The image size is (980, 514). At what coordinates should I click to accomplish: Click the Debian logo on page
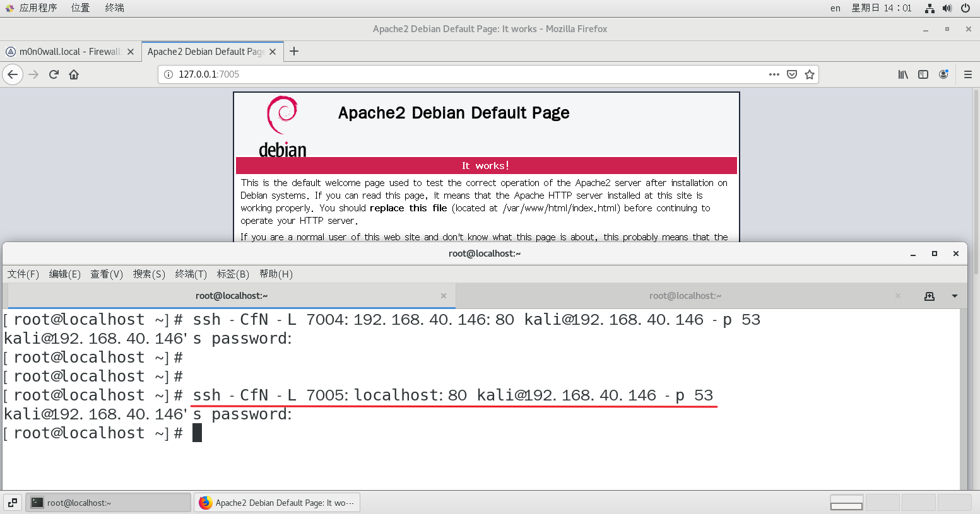pos(282,127)
